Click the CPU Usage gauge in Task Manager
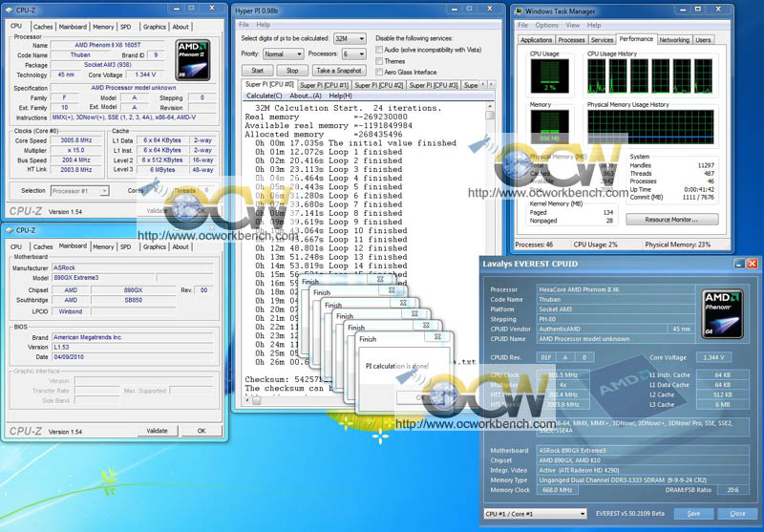764x532 pixels. coord(550,76)
